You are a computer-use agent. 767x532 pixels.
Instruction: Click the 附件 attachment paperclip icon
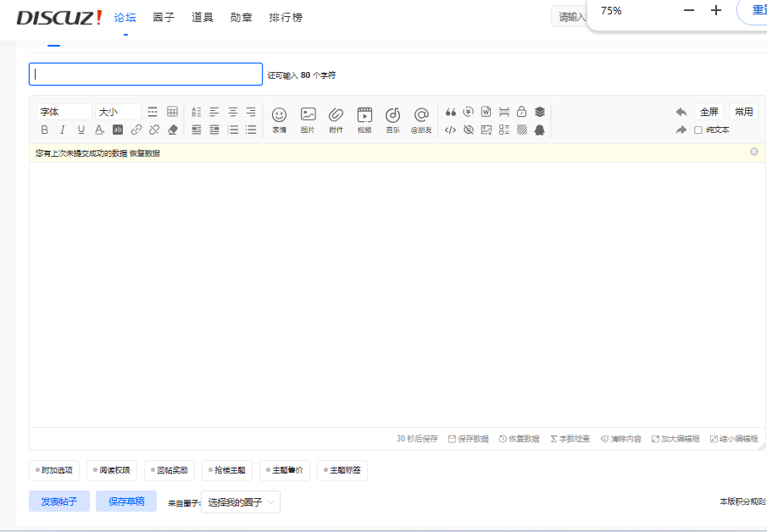tap(336, 118)
